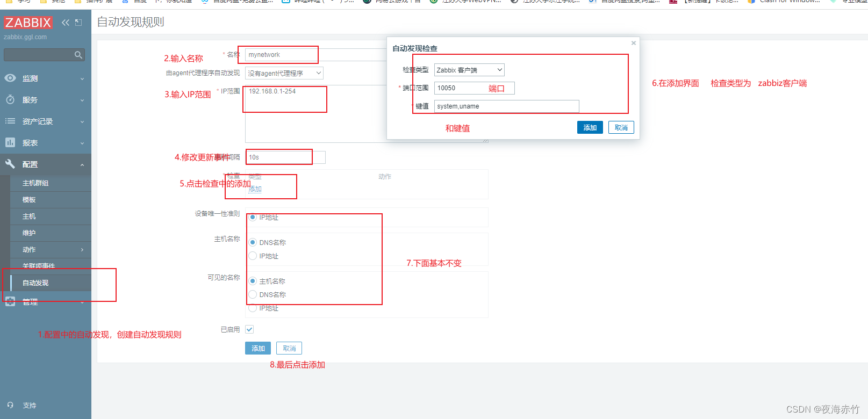Close the 自动发现检查 dialog
868x419 pixels.
coord(634,43)
